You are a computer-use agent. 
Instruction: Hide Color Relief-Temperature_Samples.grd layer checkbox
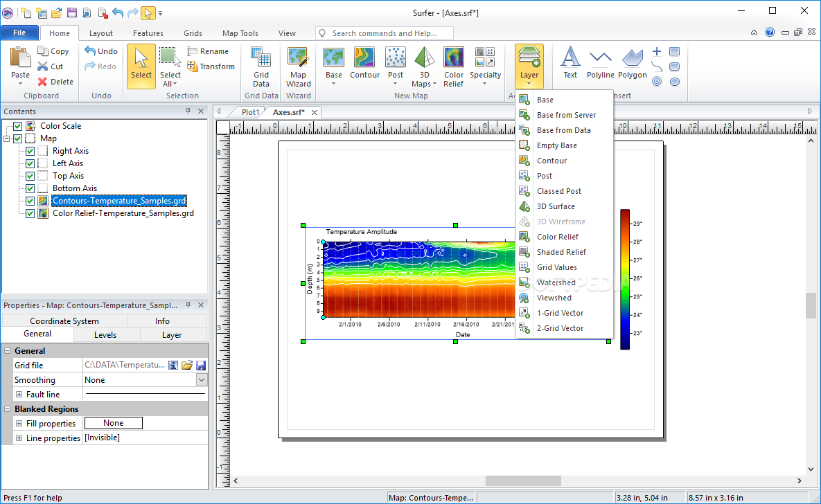[30, 213]
